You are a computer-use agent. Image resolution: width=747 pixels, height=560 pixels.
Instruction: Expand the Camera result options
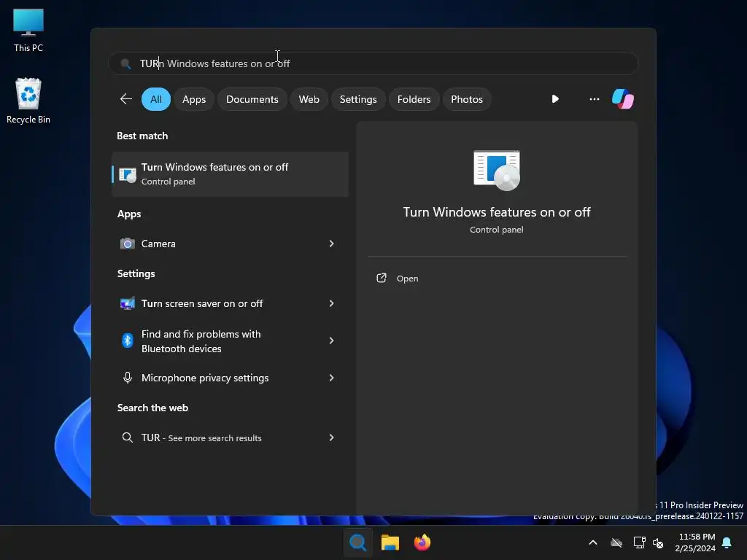tap(332, 244)
